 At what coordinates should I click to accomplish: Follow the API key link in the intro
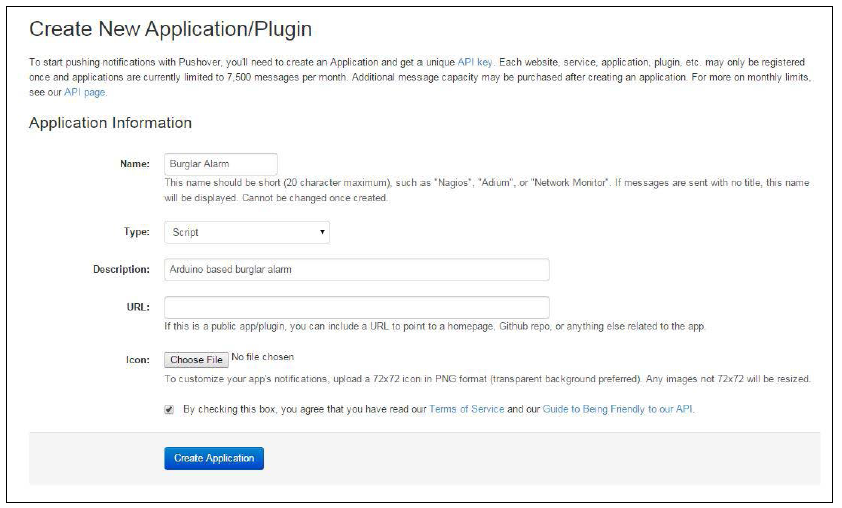[x=475, y=62]
